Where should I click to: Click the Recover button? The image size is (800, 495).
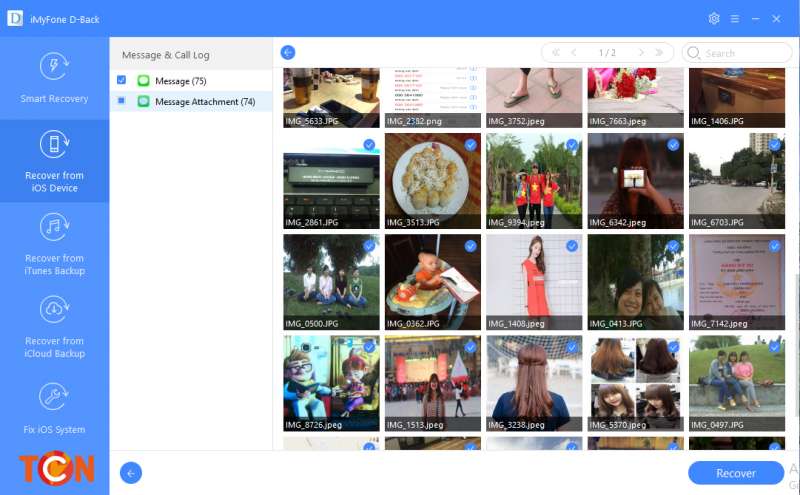pyautogui.click(x=735, y=473)
